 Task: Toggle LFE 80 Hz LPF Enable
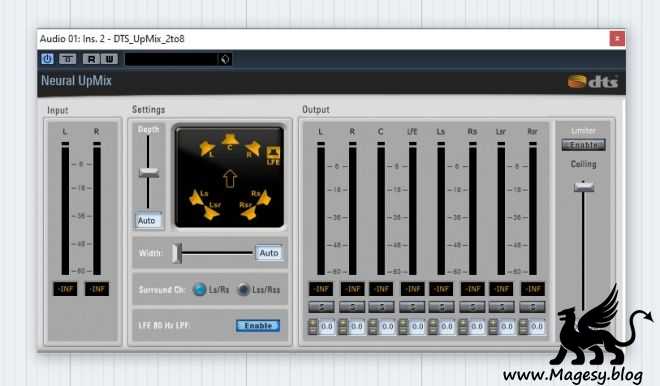coord(258,325)
